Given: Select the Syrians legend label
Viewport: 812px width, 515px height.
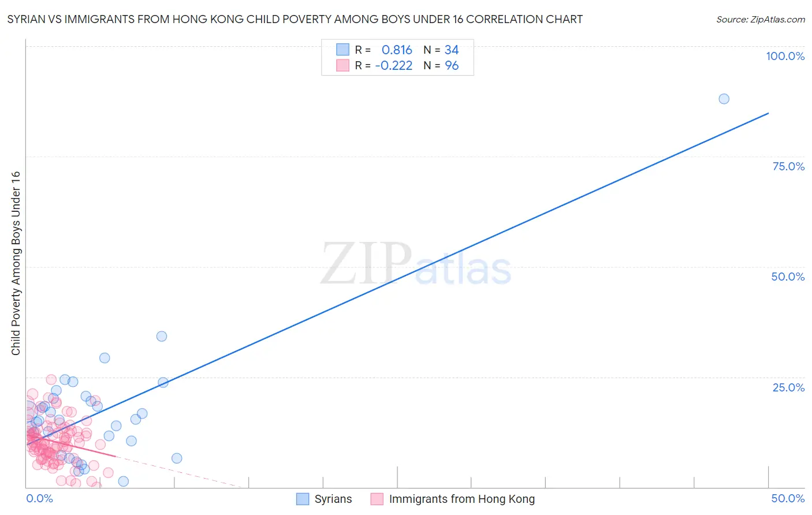Looking at the screenshot, I should pos(333,499).
